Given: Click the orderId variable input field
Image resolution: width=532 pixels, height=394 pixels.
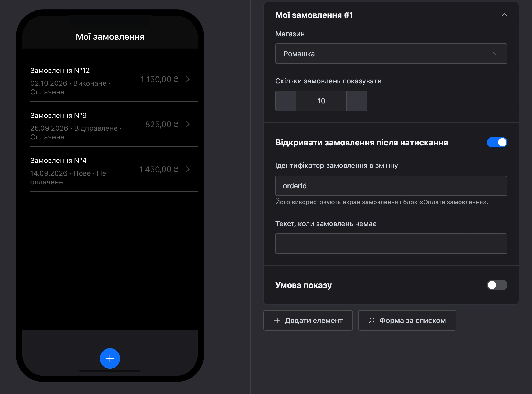Looking at the screenshot, I should click(391, 186).
